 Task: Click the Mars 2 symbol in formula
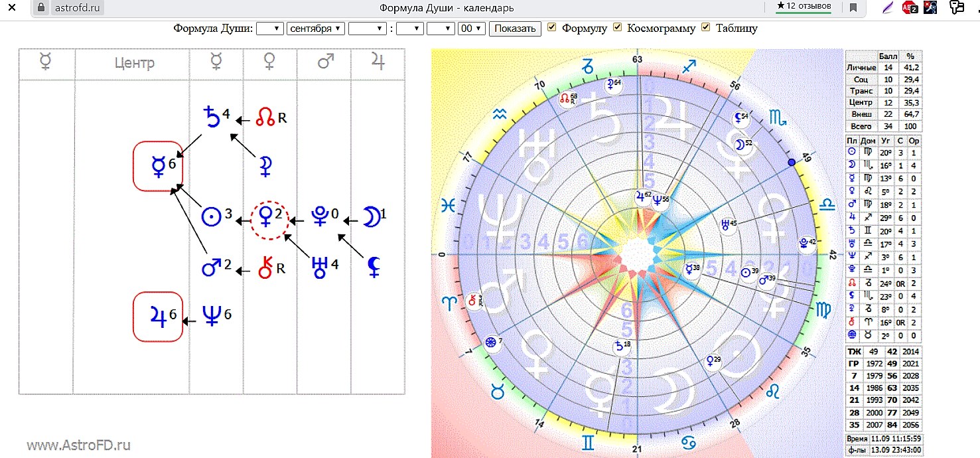[210, 268]
